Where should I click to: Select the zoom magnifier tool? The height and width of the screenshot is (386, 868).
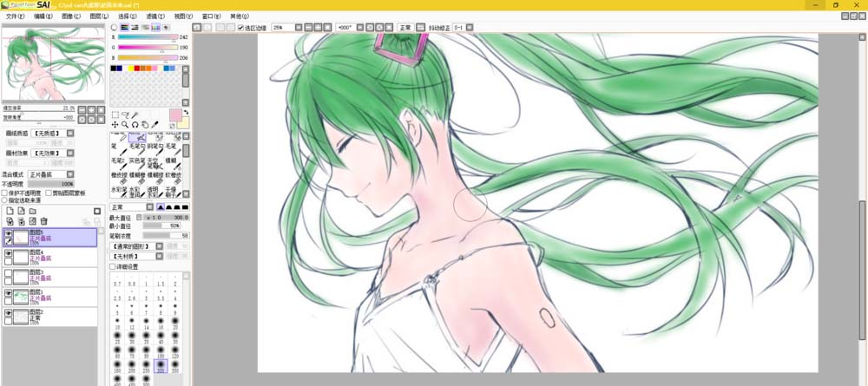125,124
